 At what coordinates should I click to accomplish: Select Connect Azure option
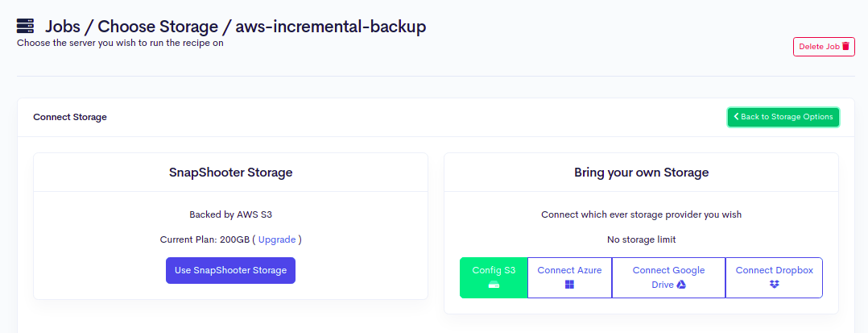pyautogui.click(x=569, y=277)
